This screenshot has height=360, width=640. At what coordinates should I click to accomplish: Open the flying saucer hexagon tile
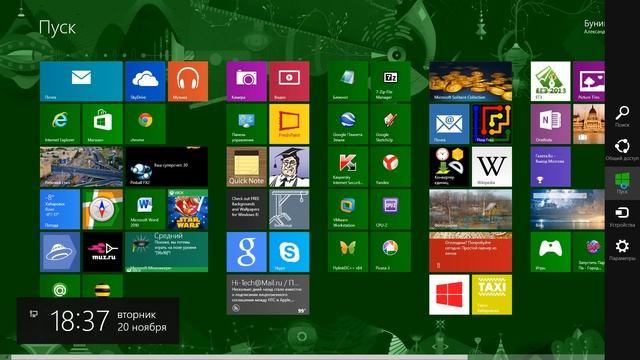(x=60, y=252)
